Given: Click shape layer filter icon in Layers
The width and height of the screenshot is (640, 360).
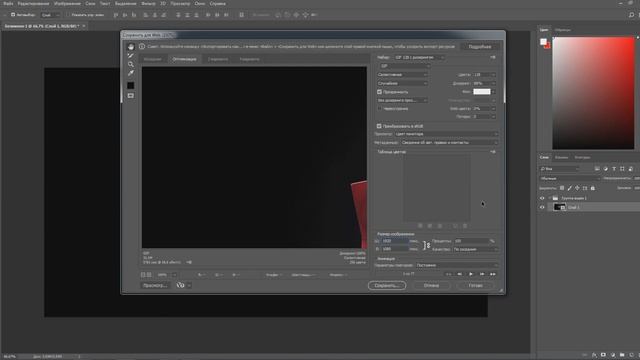Looking at the screenshot, I should 622,169.
